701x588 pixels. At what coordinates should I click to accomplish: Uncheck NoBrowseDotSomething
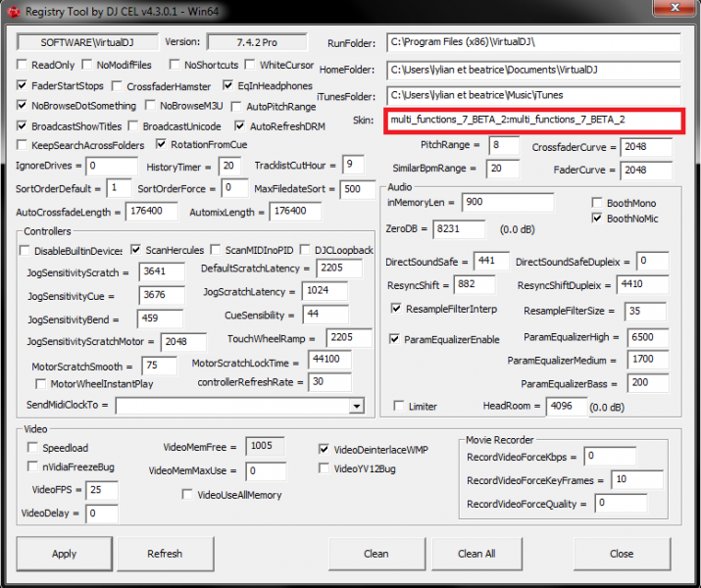22,105
